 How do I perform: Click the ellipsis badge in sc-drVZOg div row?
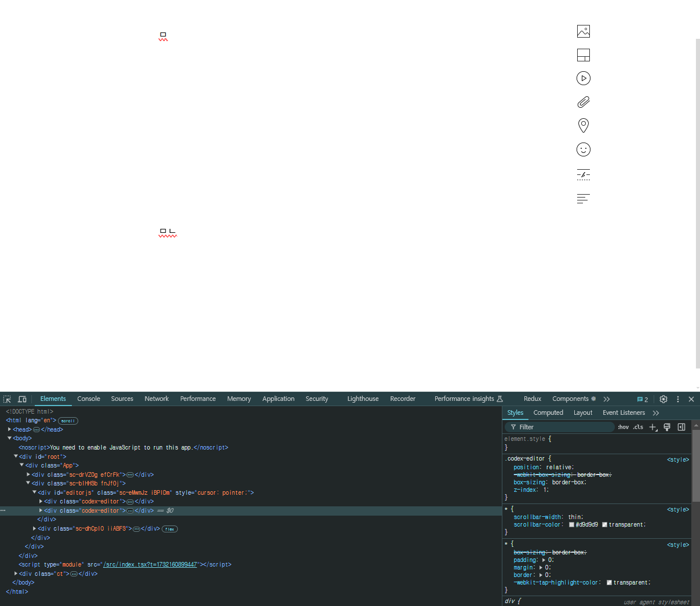pyautogui.click(x=130, y=474)
